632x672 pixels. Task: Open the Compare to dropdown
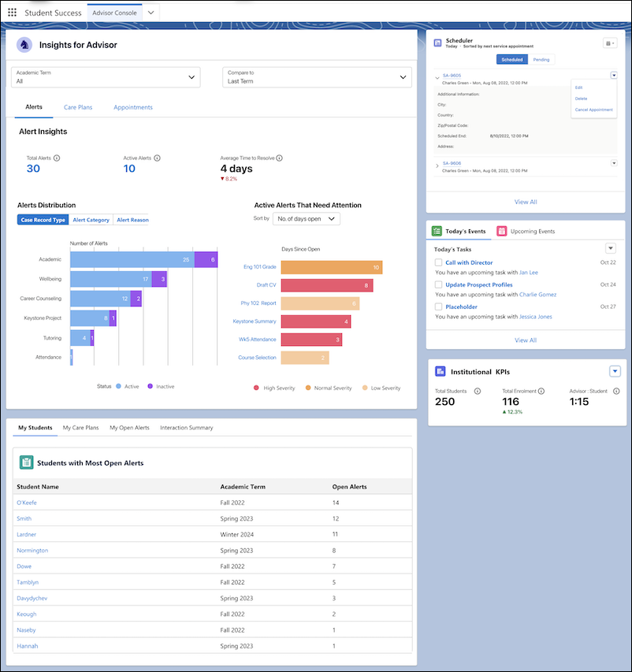(317, 77)
